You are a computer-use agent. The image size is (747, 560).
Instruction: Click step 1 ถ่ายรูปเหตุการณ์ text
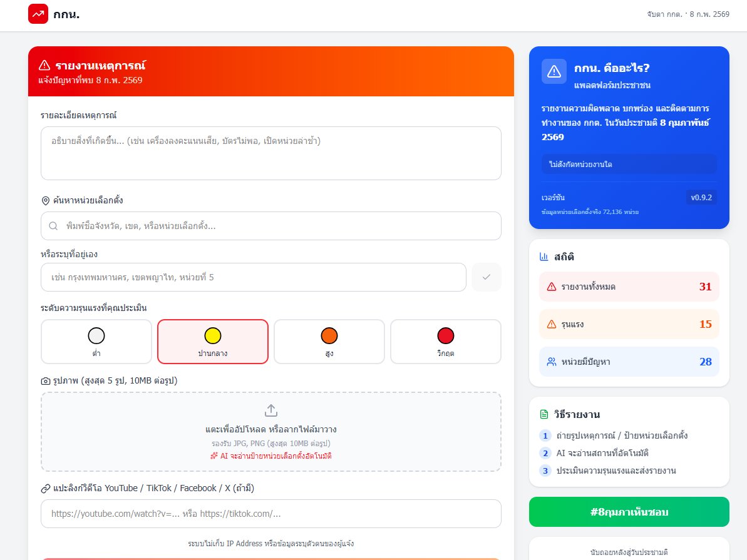(622, 435)
